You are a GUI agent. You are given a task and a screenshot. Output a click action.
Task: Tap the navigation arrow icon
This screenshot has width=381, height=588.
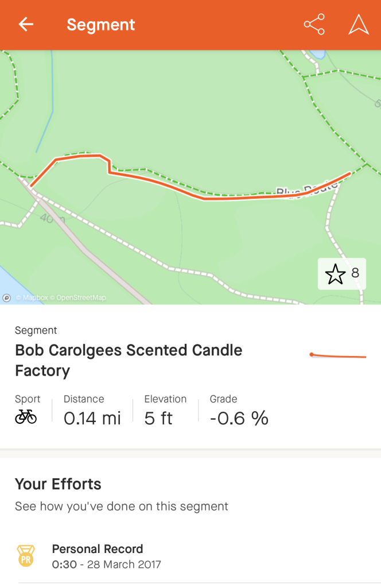(359, 25)
